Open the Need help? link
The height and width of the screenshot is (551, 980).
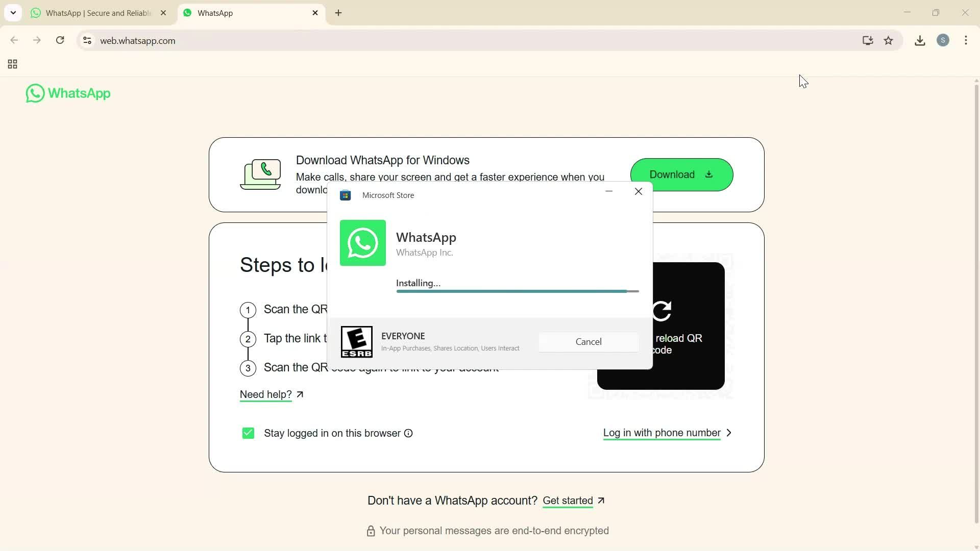(x=265, y=394)
